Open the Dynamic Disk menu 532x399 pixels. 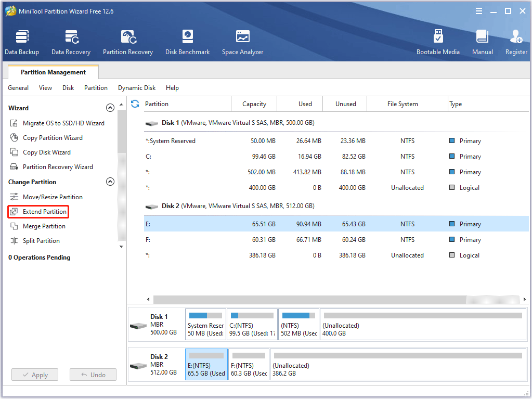[x=136, y=88]
